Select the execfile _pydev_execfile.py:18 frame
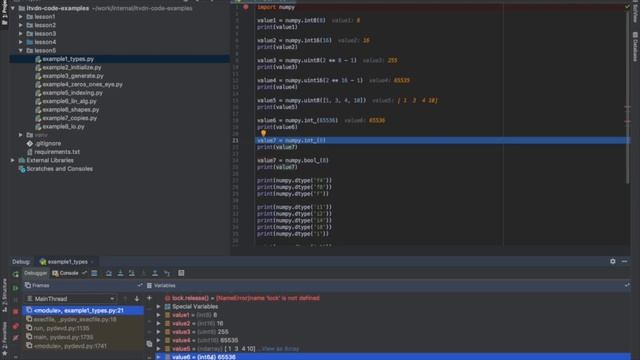 click(84, 319)
